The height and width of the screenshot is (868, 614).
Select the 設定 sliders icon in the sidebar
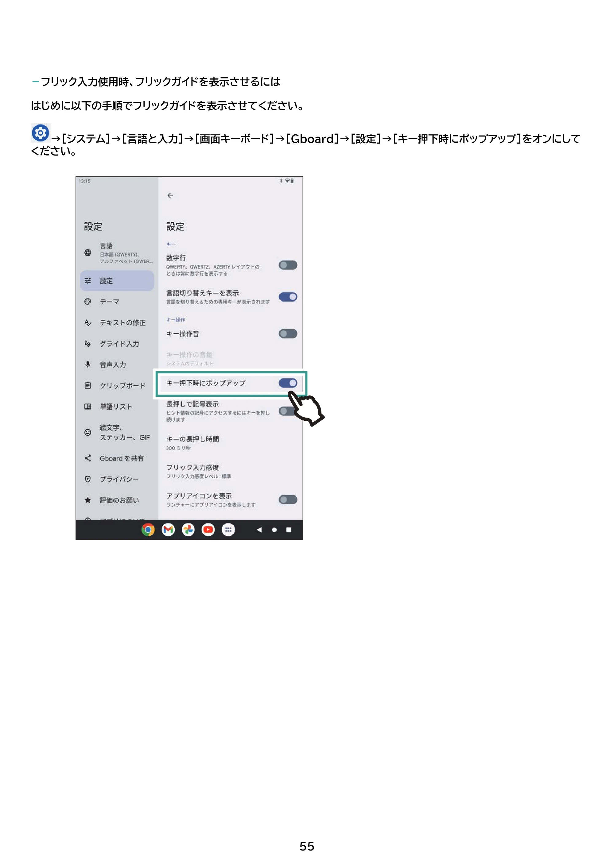pyautogui.click(x=88, y=280)
